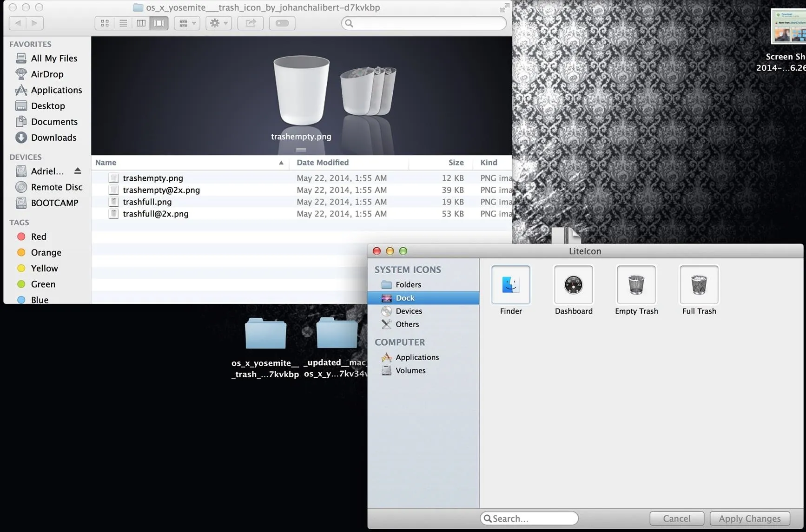This screenshot has width=806, height=532.
Task: Switch Finder to column view
Action: click(141, 23)
